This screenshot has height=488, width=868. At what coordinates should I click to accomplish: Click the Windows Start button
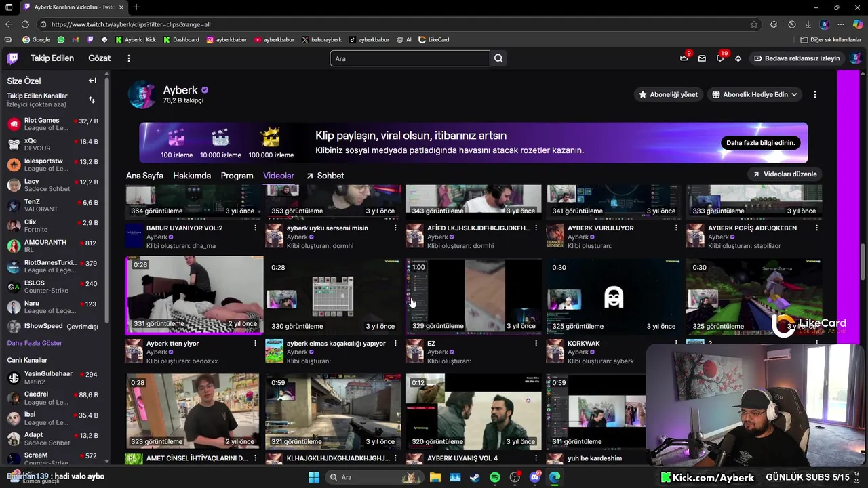[314, 477]
